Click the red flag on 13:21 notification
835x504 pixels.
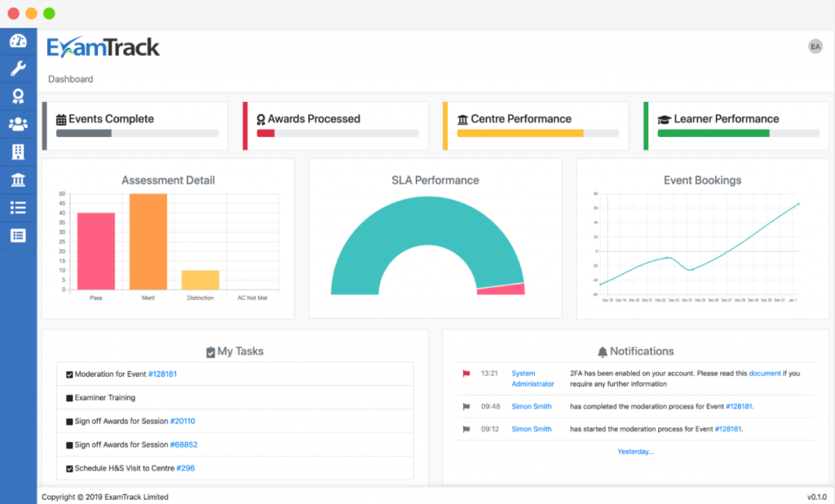click(x=466, y=374)
